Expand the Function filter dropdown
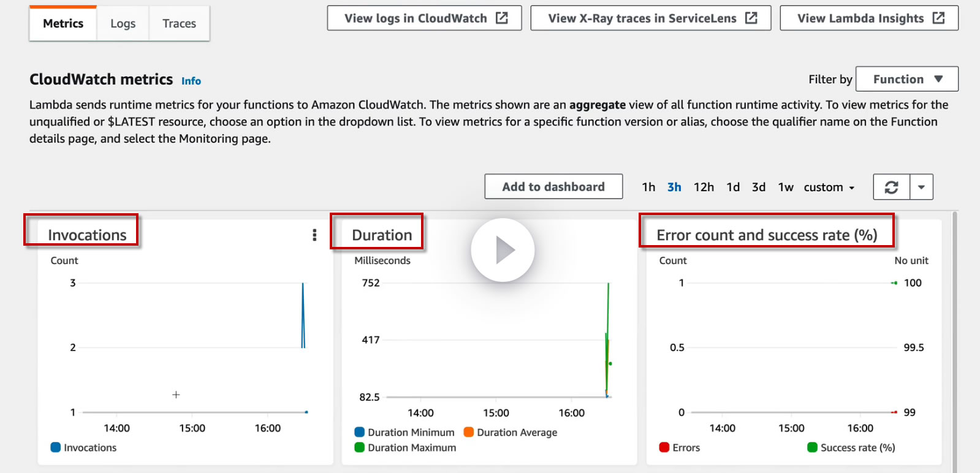980x473 pixels. (x=907, y=79)
